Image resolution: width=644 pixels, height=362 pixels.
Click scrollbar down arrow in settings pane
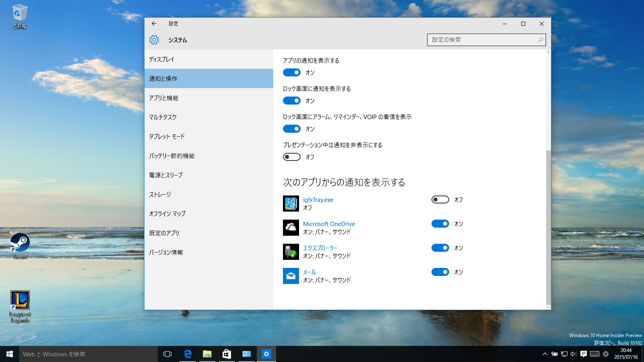(548, 307)
